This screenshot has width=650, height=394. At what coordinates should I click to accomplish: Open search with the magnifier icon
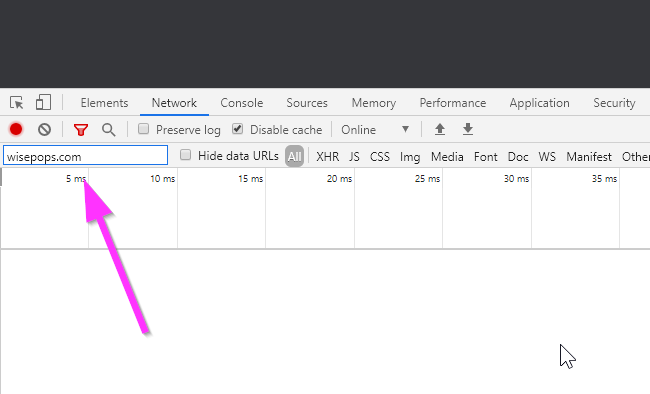coord(109,130)
